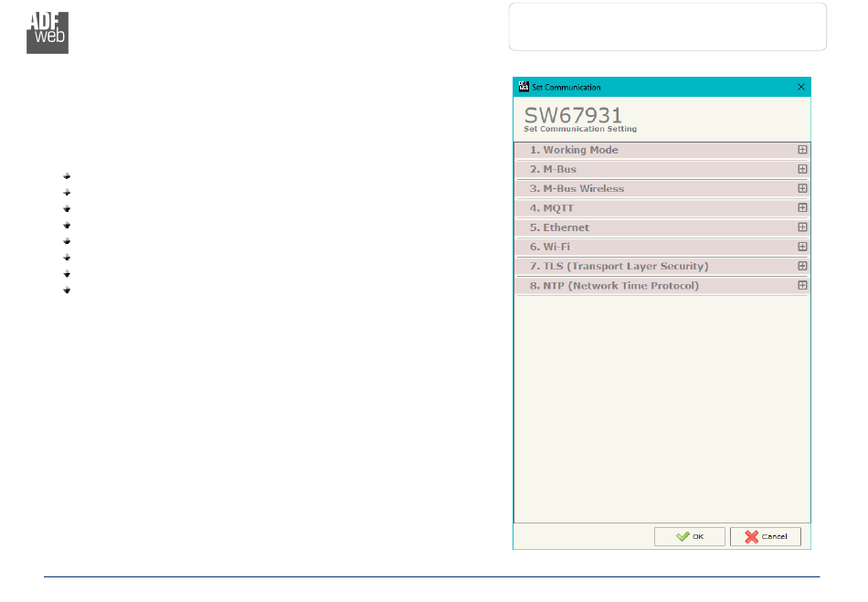Viewport: 868px width, 602px height.
Task: Select the '3. M-Bus Wireless' header
Action: pos(662,189)
